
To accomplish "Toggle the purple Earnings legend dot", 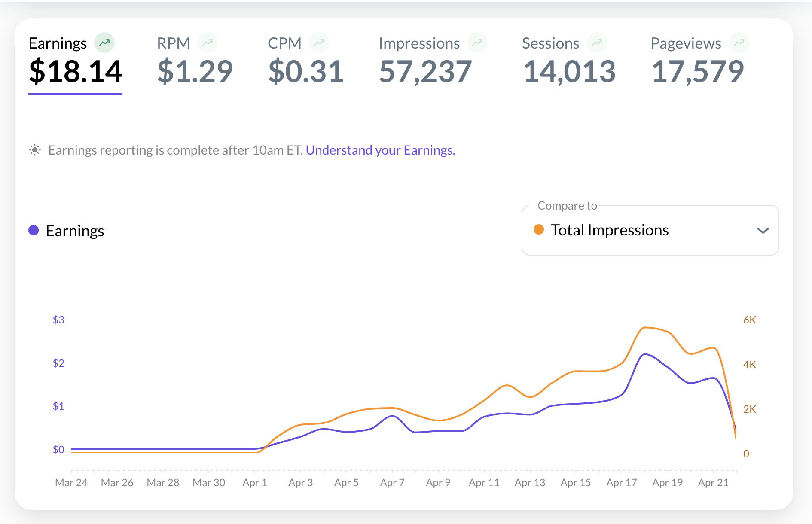I will [34, 231].
